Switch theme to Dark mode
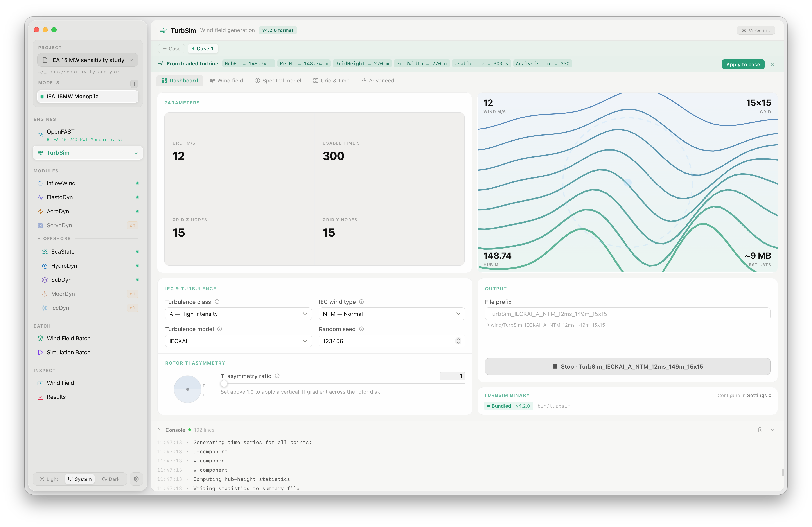Viewport: 812px width, 527px height. click(111, 479)
